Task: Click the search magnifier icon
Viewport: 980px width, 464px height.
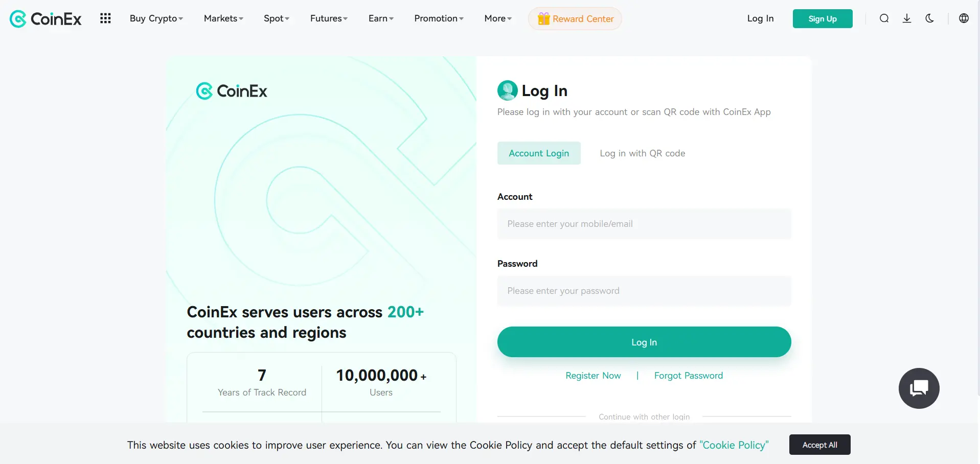Action: click(x=884, y=18)
